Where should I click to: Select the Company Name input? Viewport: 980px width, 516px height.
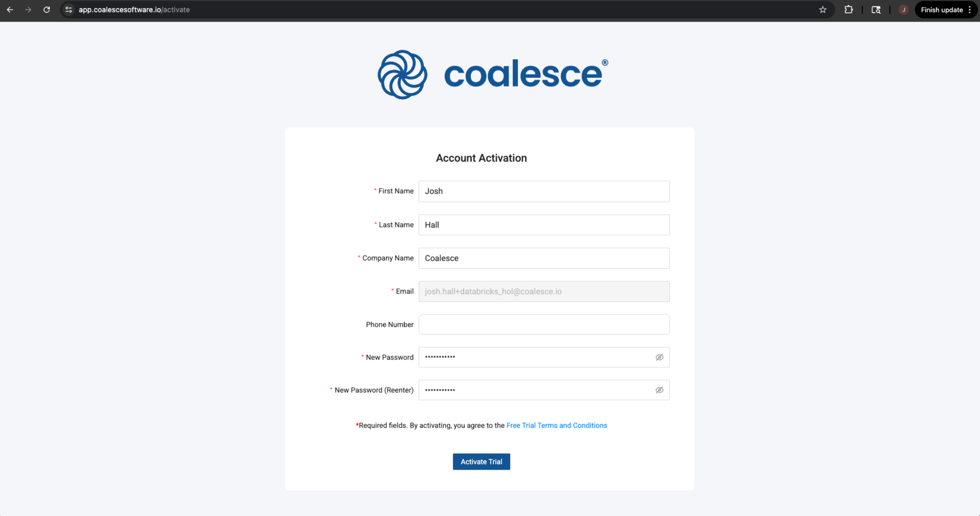pos(544,258)
